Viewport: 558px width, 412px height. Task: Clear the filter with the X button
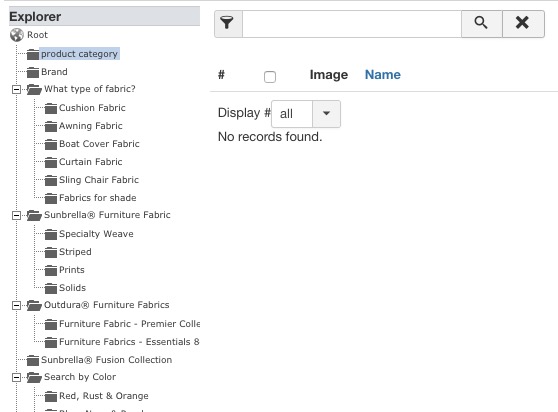coord(523,23)
